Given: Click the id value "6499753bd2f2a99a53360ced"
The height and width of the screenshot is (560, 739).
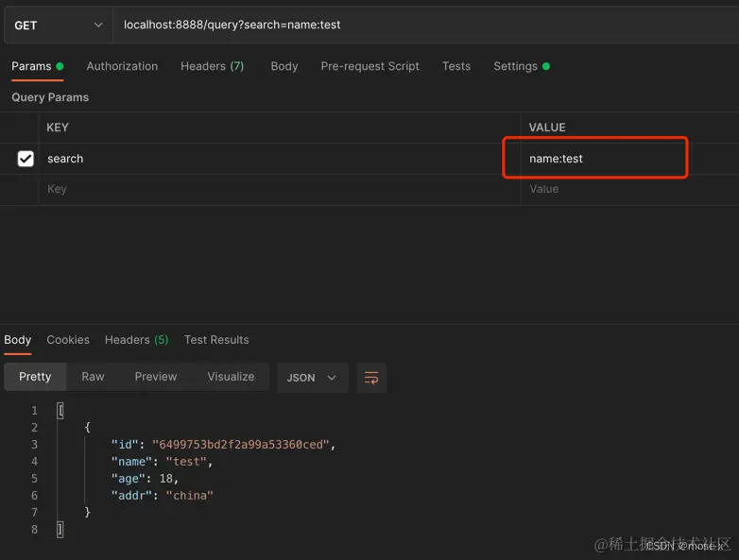Looking at the screenshot, I should 240,445.
